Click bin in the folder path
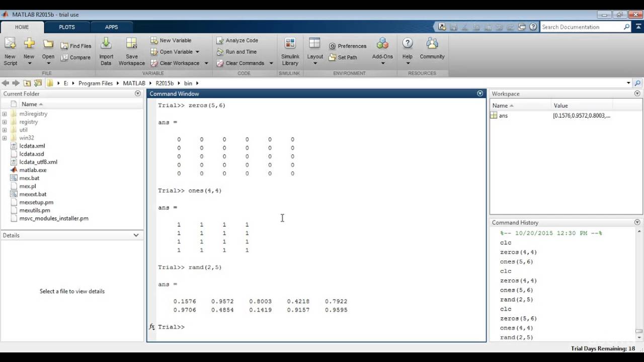The width and height of the screenshot is (644, 362). [188, 83]
